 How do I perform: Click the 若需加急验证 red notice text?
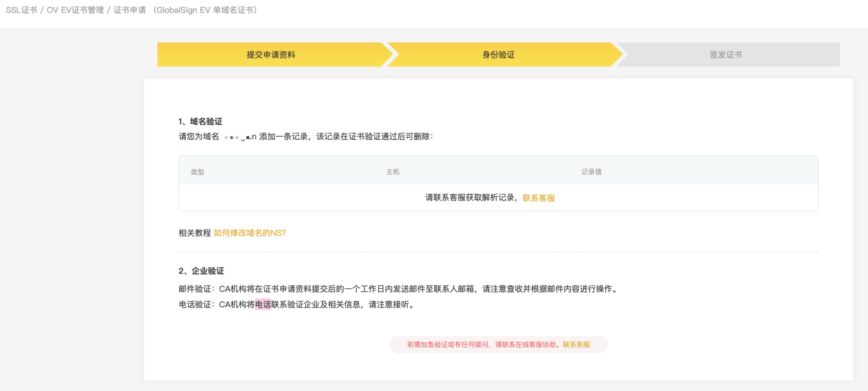pos(480,345)
